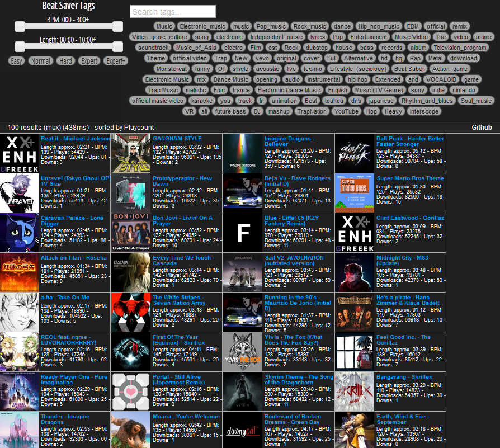The width and height of the screenshot is (500, 448).
Task: Click the Imagine Dragons Believer cover thumbnail
Action: tap(243, 153)
